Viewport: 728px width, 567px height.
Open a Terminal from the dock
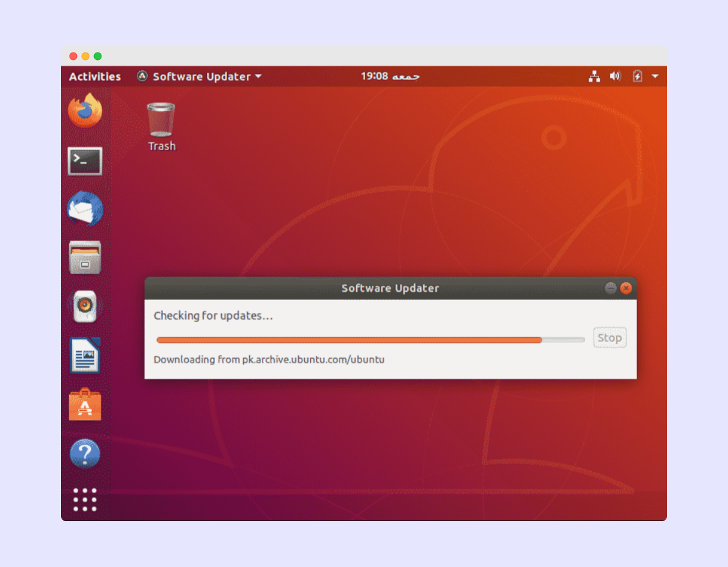[x=84, y=161]
